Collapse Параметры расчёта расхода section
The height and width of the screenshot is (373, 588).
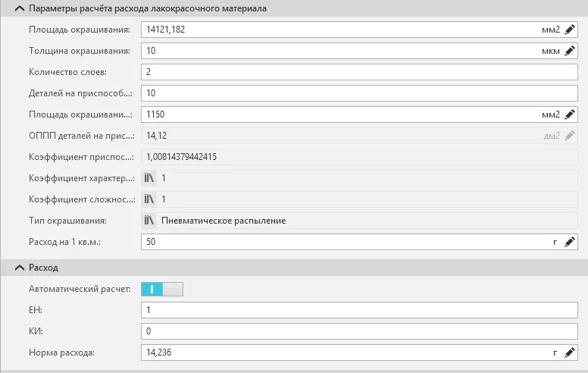tap(20, 8)
